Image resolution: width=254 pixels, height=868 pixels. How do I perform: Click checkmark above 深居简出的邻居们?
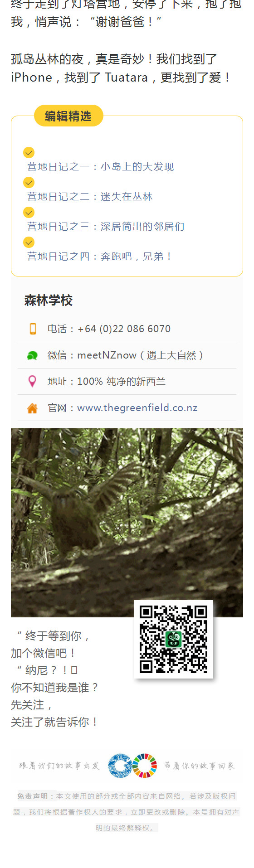(x=29, y=212)
